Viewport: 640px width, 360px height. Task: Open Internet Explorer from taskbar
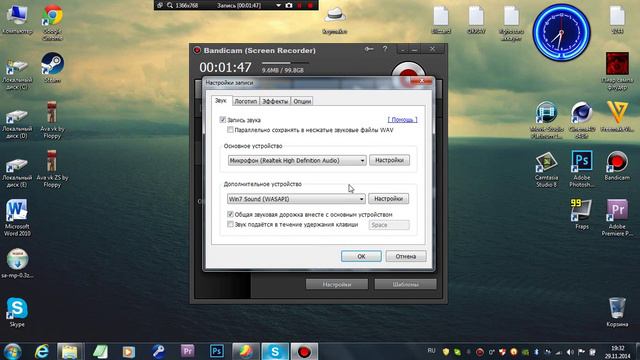pyautogui.click(x=41, y=351)
